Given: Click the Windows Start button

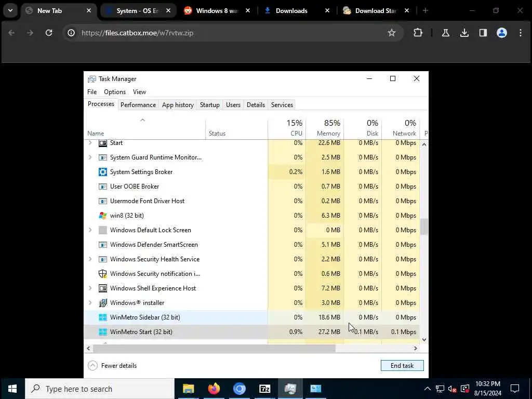Looking at the screenshot, I should tap(12, 389).
